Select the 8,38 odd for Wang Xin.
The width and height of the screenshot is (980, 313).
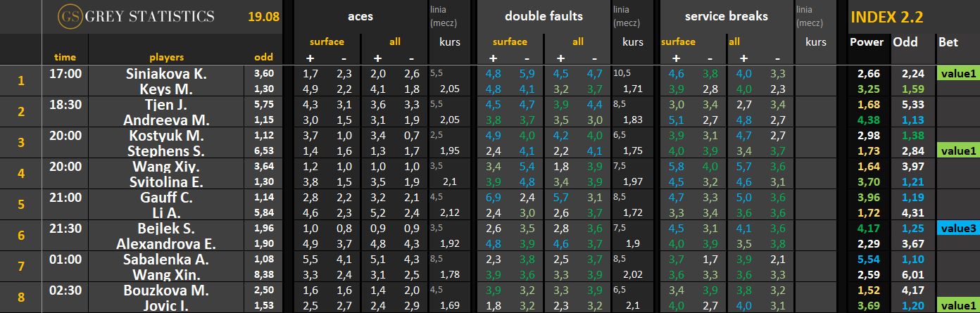[x=263, y=274]
